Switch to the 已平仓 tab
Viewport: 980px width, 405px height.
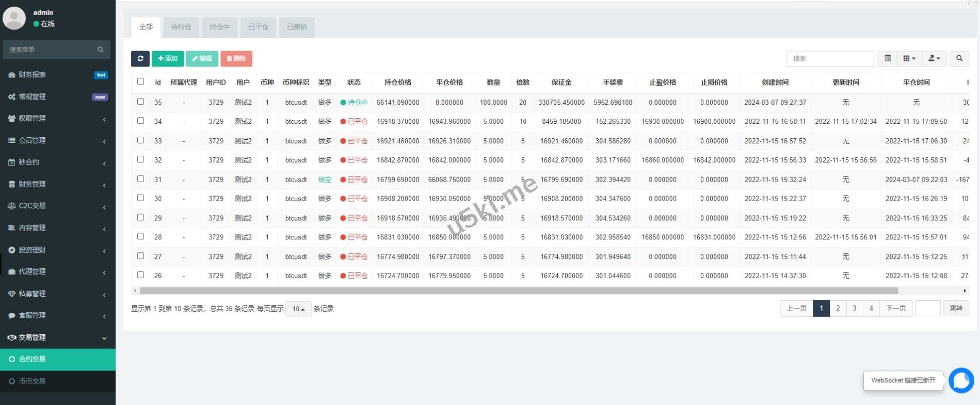click(258, 27)
